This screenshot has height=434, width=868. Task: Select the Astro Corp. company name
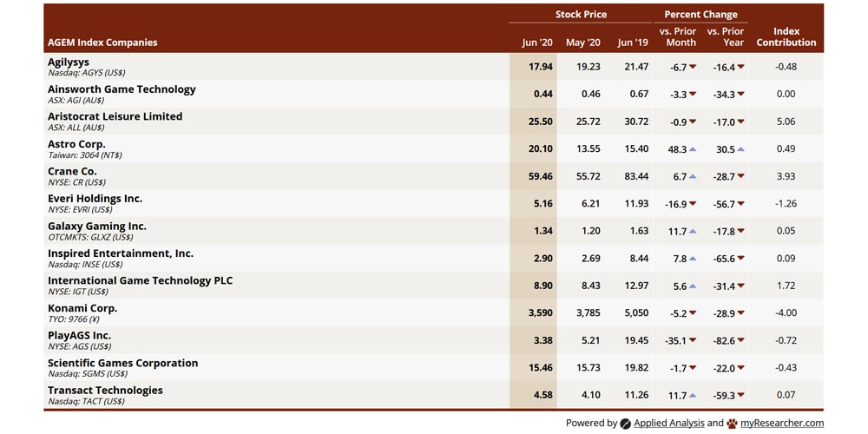76,144
